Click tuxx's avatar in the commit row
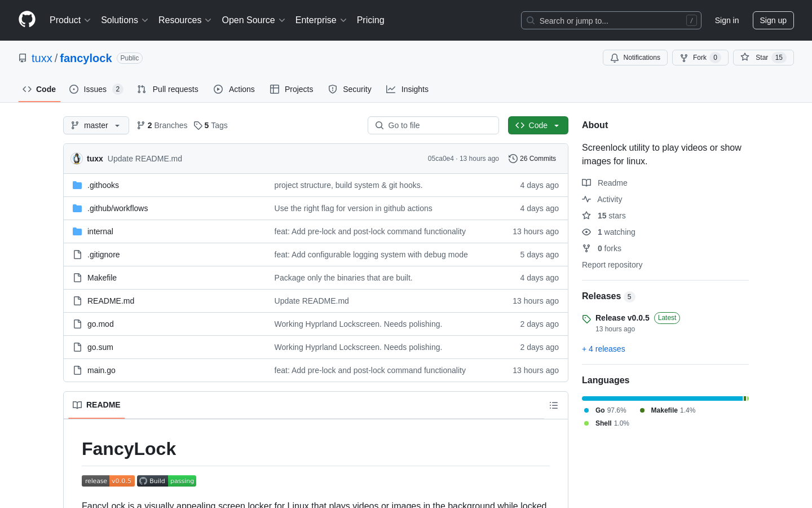 click(77, 159)
